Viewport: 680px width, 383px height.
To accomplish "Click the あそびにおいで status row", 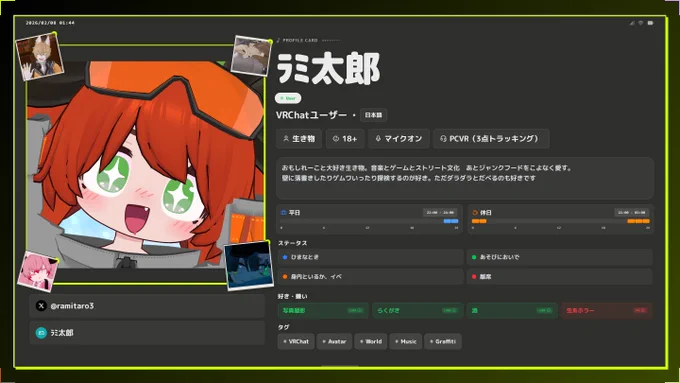I will coord(560,257).
